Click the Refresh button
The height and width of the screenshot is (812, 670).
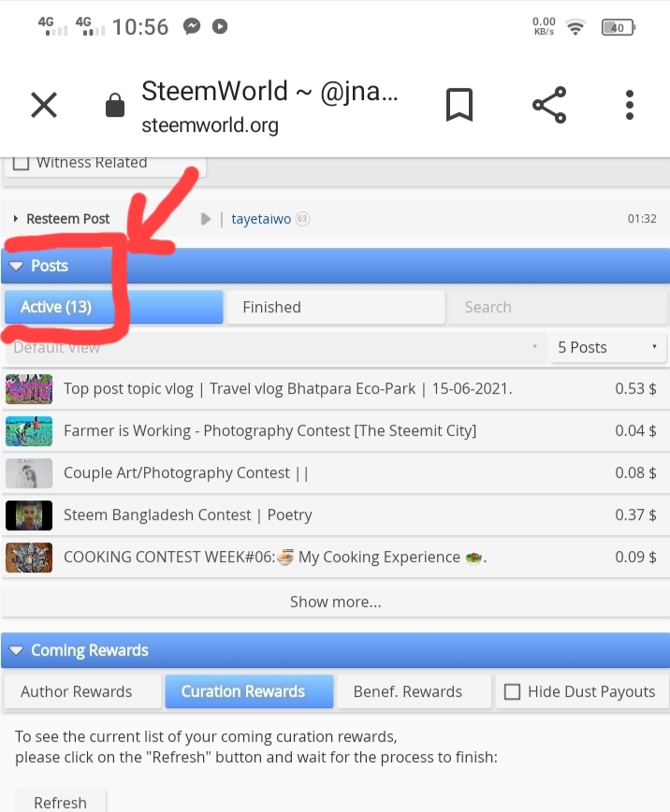click(x=60, y=802)
